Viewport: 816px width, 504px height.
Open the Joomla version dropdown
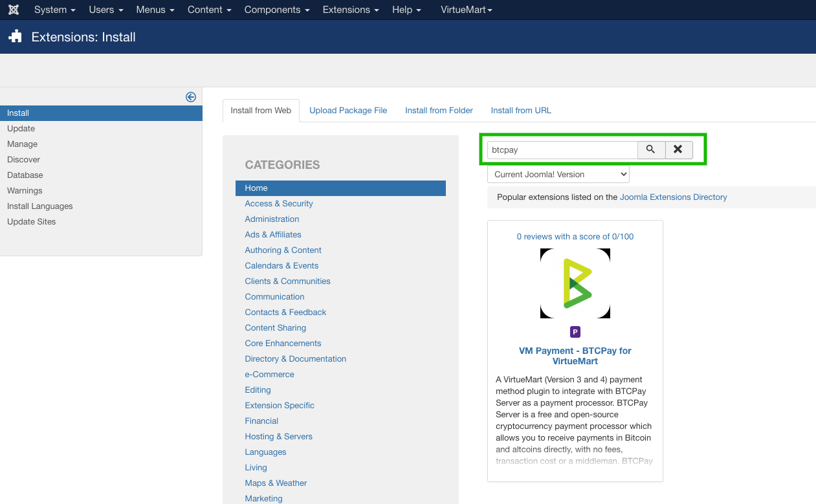point(558,174)
